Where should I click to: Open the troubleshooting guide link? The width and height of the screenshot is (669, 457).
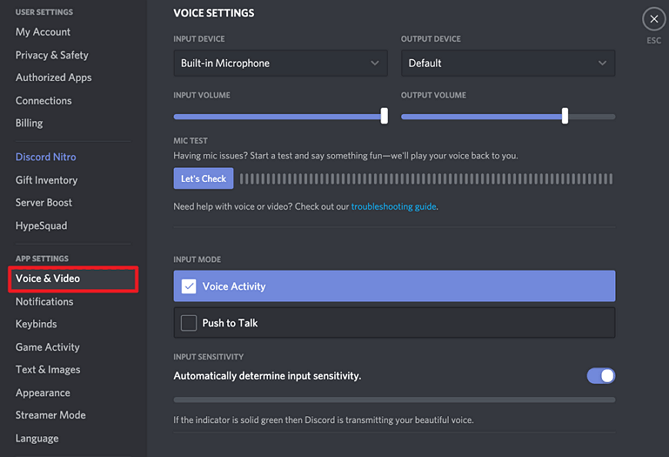393,206
